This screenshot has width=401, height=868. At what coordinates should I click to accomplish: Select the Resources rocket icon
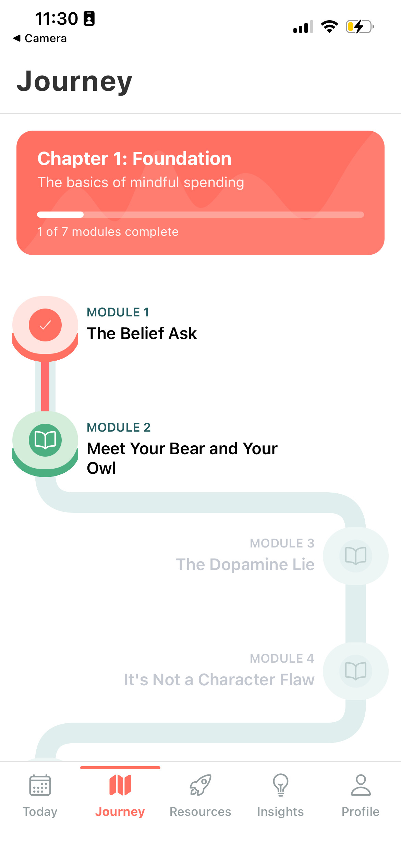(x=200, y=785)
